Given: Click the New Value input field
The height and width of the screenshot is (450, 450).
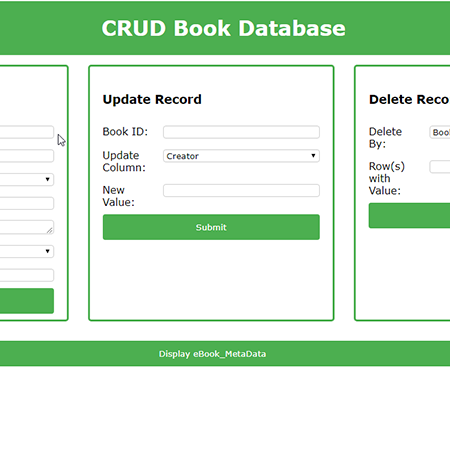Looking at the screenshot, I should pos(241,191).
